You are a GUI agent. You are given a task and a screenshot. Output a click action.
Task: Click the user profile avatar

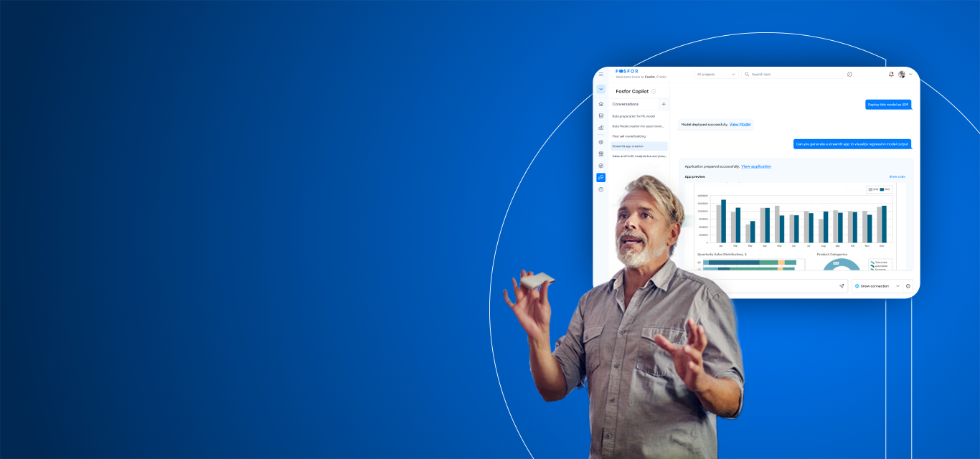(902, 74)
